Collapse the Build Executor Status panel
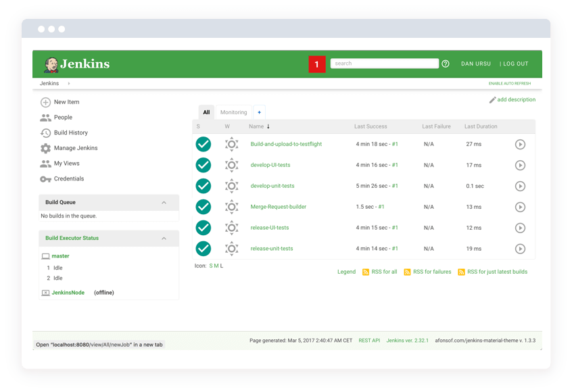Screen dimensions: 572x392 [164, 239]
